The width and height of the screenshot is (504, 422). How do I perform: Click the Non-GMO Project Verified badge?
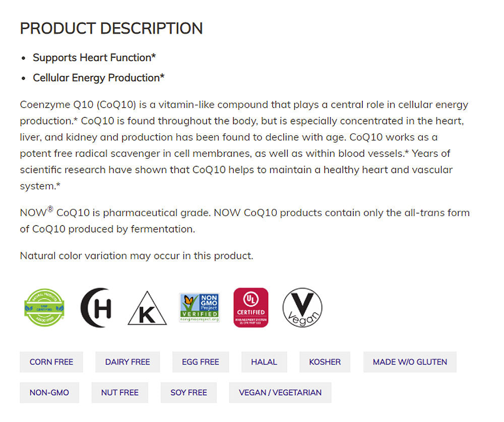coord(200,308)
